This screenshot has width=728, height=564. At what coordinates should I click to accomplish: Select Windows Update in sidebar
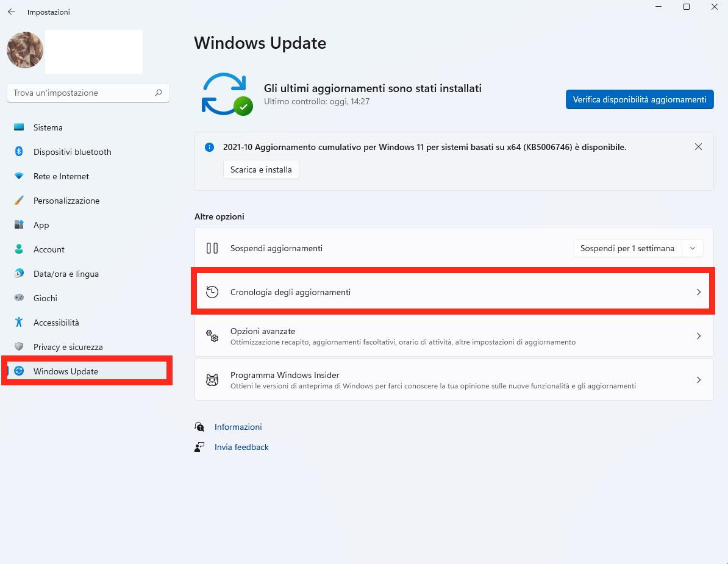[87, 371]
